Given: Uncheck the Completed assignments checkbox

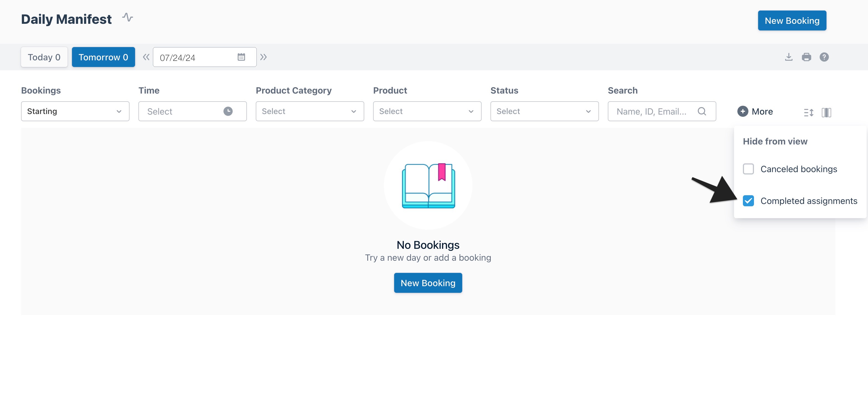Looking at the screenshot, I should (748, 201).
